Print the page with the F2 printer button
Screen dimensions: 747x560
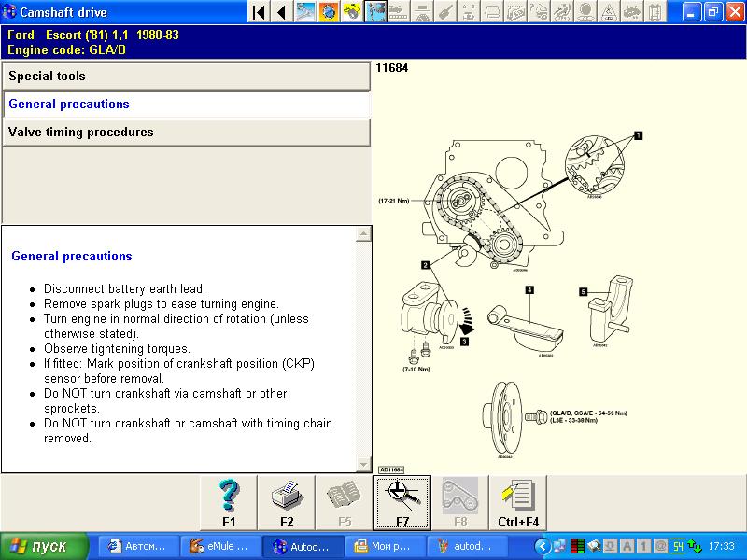point(287,503)
